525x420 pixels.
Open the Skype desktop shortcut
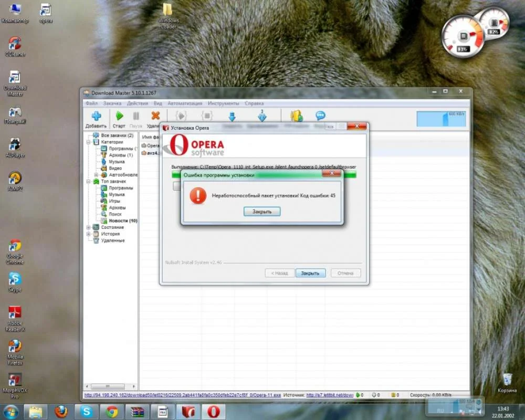coord(15,282)
